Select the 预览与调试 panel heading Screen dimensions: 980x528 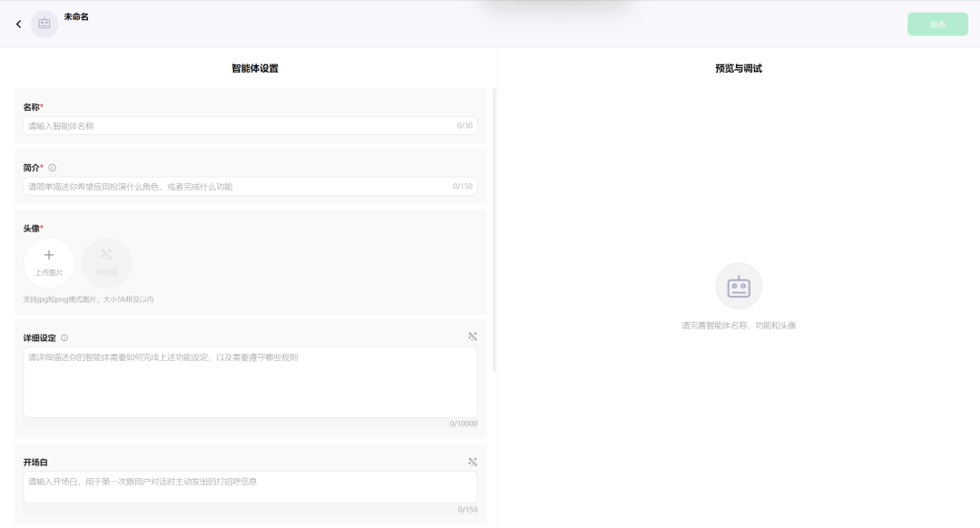tap(739, 68)
